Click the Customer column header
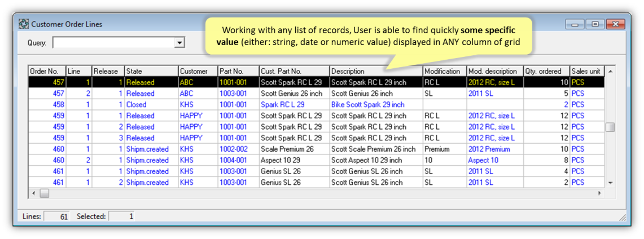The width and height of the screenshot is (644, 239). coord(197,72)
